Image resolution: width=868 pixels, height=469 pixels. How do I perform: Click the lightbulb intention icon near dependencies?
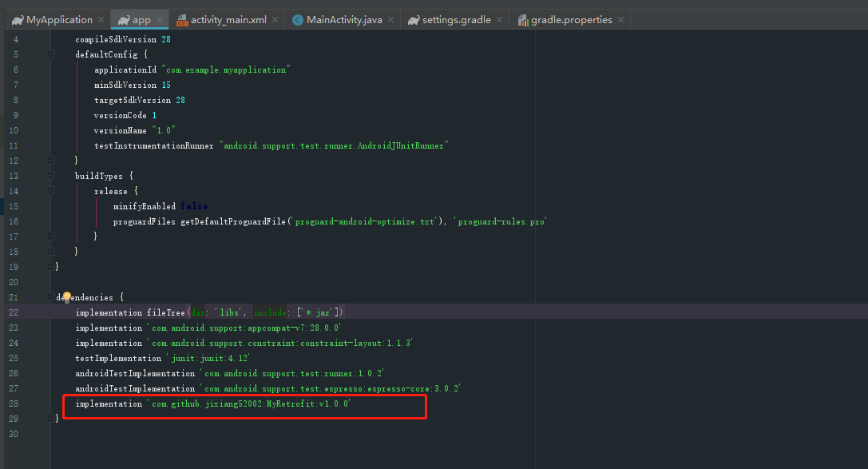click(x=67, y=296)
